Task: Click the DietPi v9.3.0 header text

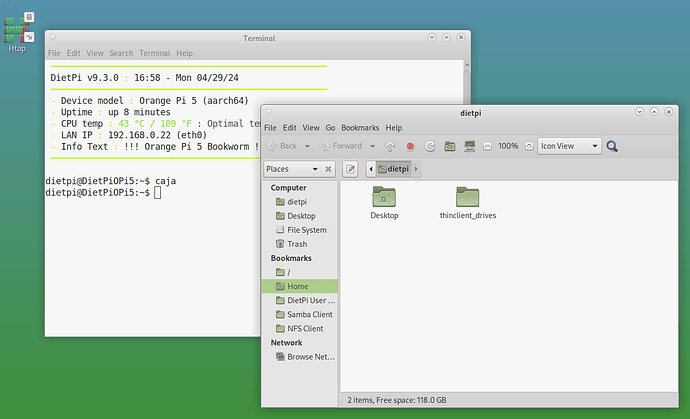Action: click(84, 78)
